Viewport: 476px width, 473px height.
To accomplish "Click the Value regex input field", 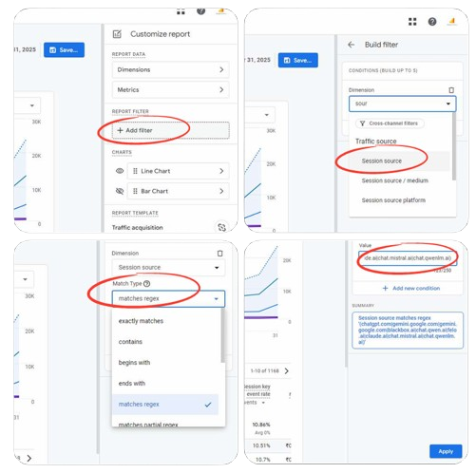I will tap(408, 258).
